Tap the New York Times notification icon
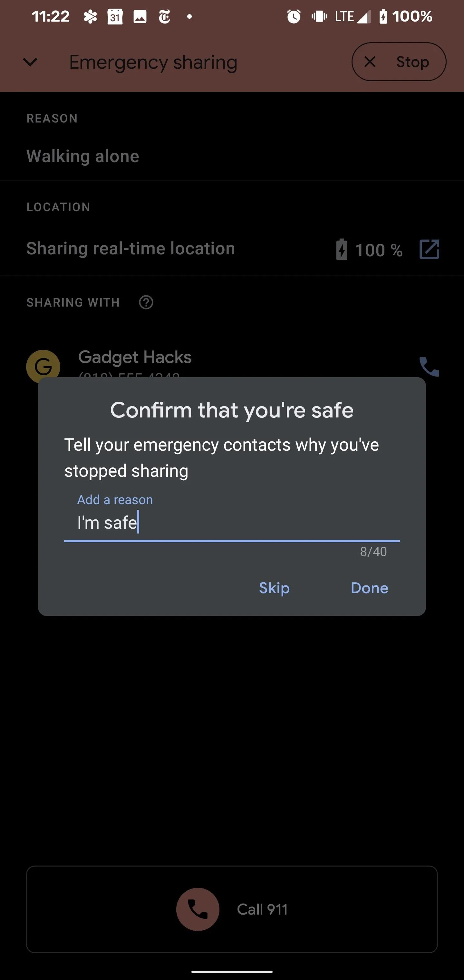This screenshot has width=464, height=980. tap(164, 17)
